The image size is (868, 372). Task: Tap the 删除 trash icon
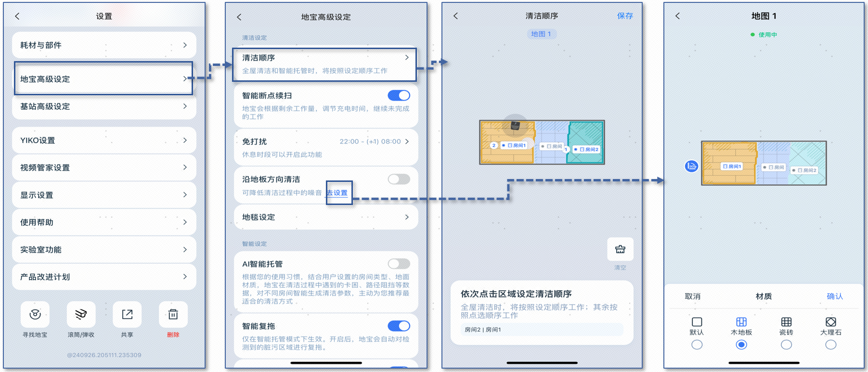click(173, 315)
